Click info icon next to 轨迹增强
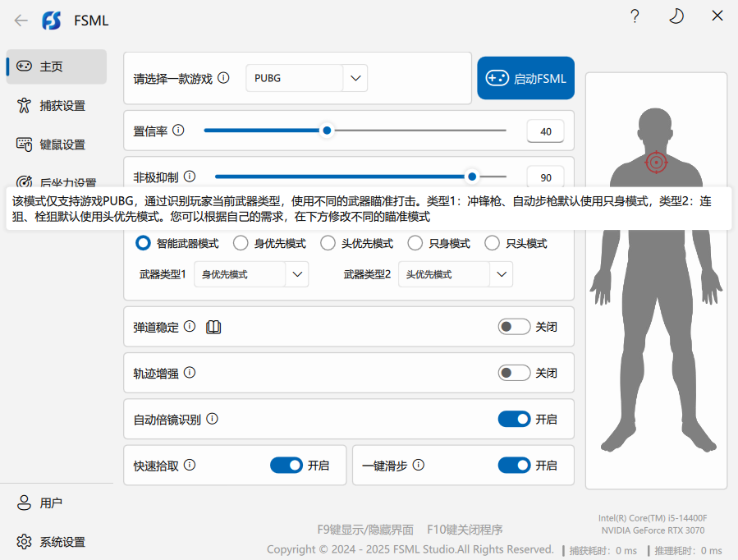738x560 pixels. click(190, 373)
